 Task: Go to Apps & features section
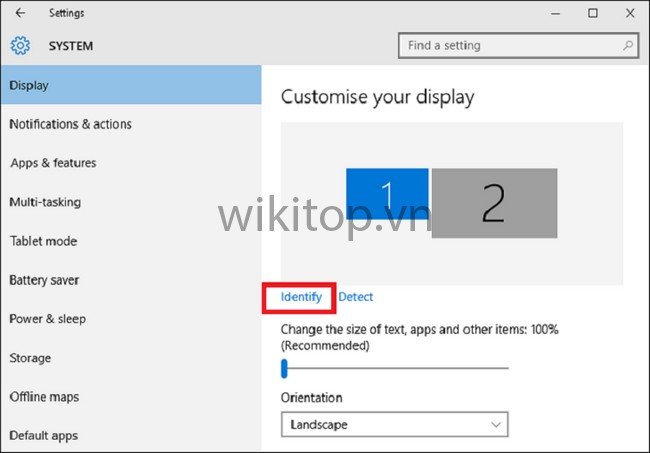[x=53, y=163]
